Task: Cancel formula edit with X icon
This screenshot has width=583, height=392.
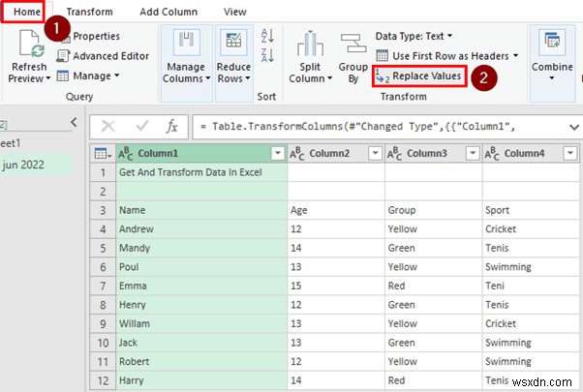Action: [108, 127]
